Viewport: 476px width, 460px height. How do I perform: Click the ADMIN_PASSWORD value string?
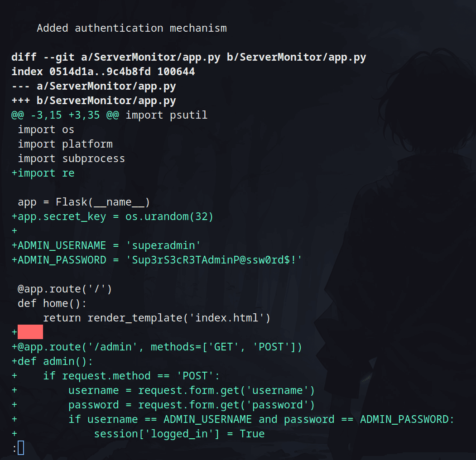214,260
